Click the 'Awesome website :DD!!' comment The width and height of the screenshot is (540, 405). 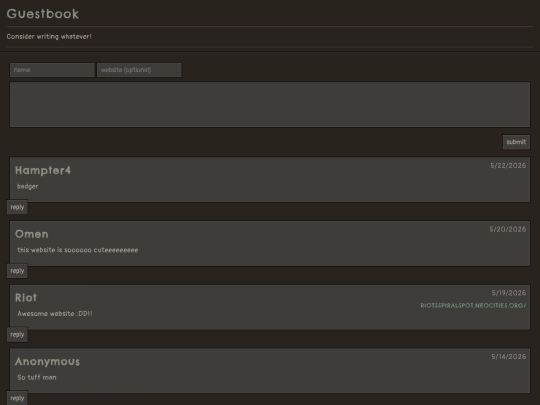pyautogui.click(x=55, y=314)
